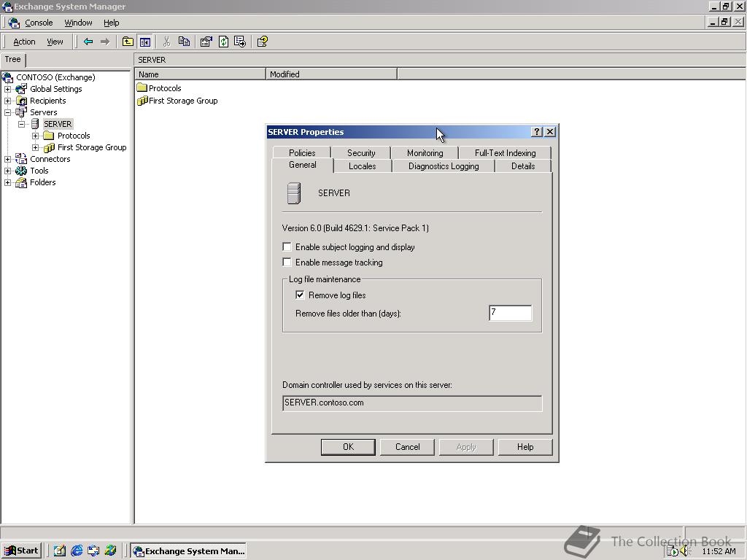Image resolution: width=747 pixels, height=560 pixels.
Task: Expand the Global Settings node
Action: (7, 89)
